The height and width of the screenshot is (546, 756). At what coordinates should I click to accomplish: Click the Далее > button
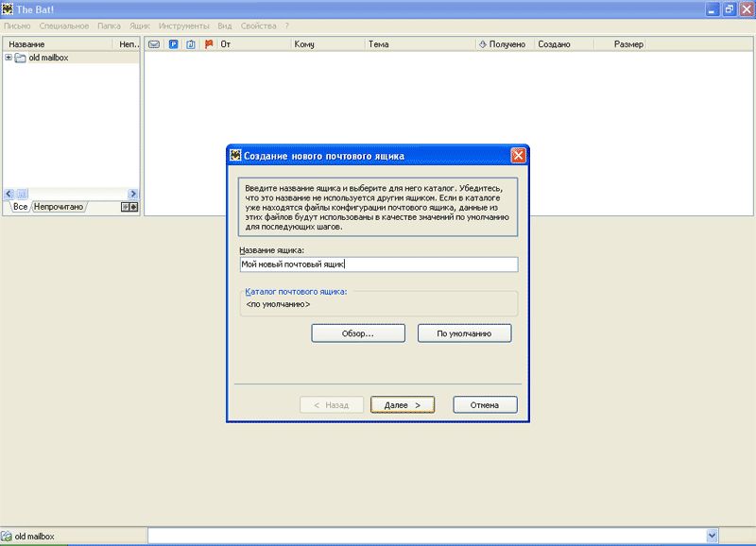pos(403,405)
